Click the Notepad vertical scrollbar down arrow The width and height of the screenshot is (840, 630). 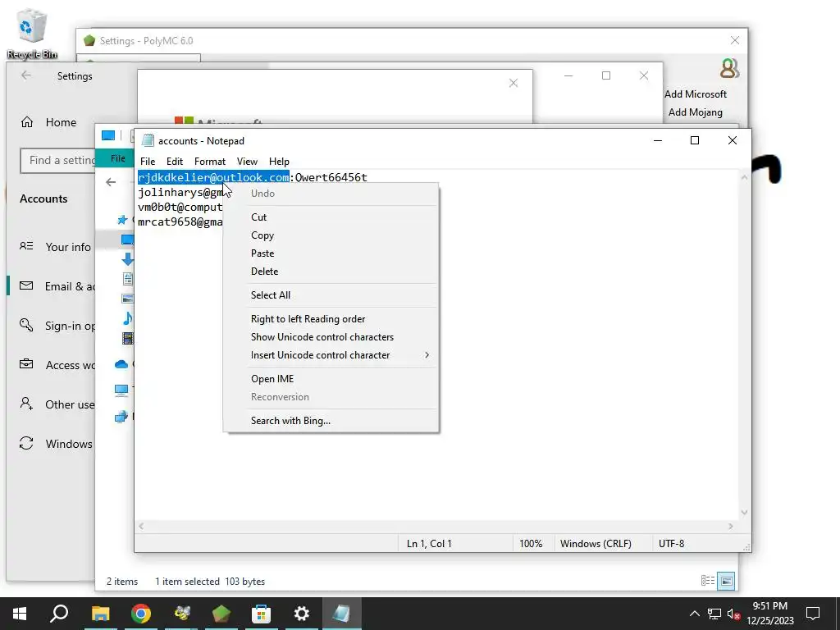[744, 513]
